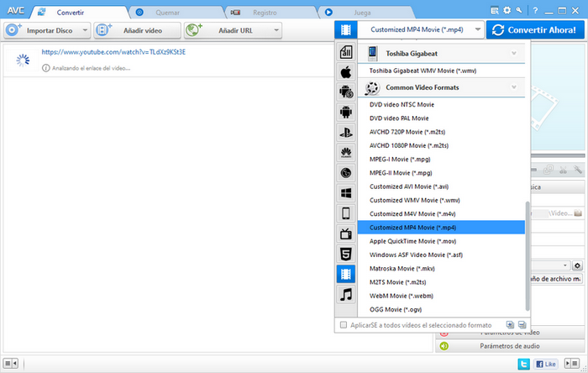
Task: Open the Apple devices category
Action: click(x=346, y=72)
